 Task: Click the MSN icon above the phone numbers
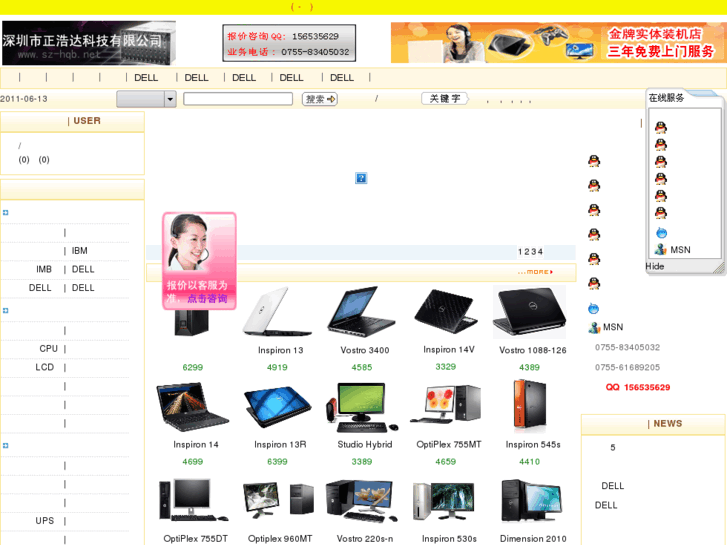[594, 327]
